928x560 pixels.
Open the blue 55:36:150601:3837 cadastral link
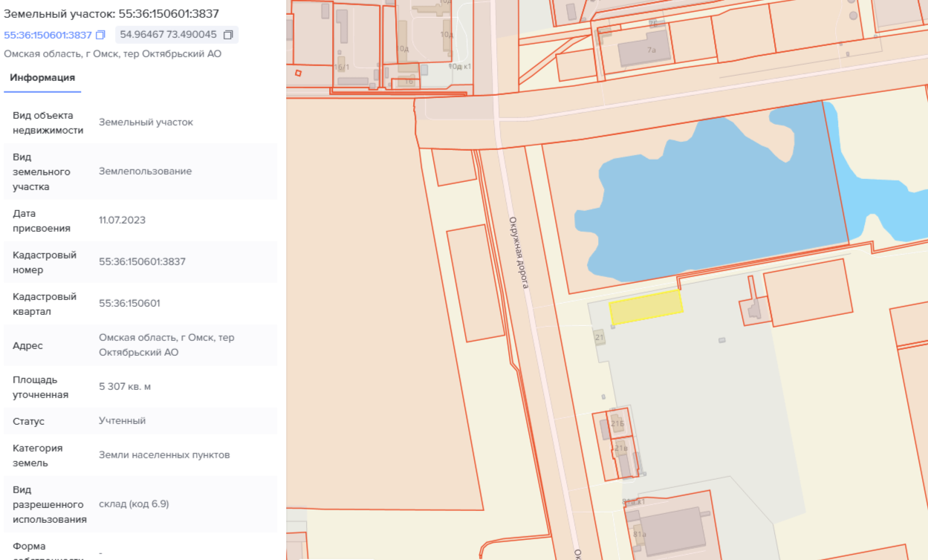[x=48, y=35]
